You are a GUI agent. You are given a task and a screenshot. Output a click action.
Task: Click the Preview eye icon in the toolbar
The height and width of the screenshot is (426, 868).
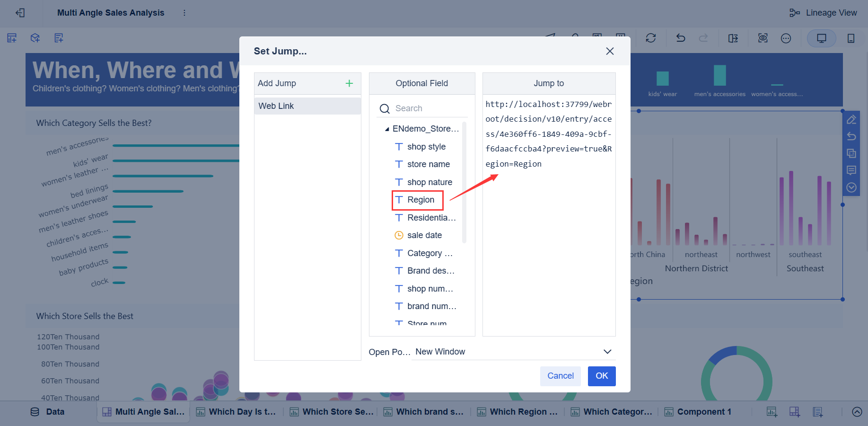763,38
